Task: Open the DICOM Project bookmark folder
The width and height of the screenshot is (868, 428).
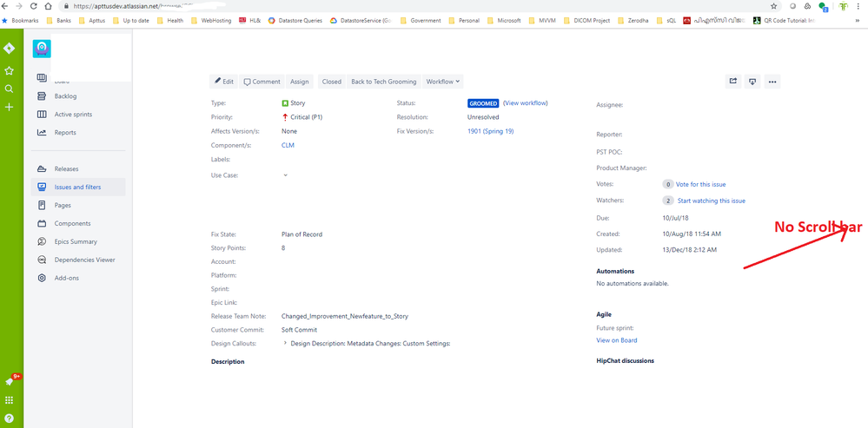Action: point(586,21)
